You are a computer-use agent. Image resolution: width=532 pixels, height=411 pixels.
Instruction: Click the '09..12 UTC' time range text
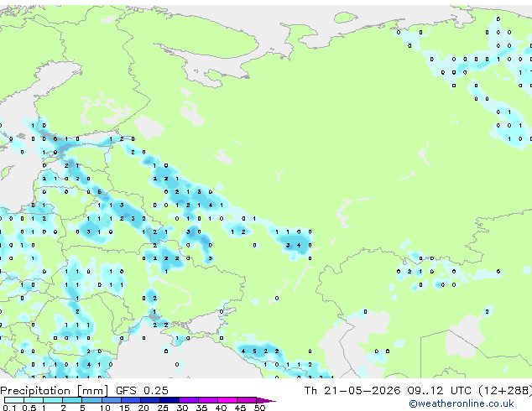coord(439,391)
